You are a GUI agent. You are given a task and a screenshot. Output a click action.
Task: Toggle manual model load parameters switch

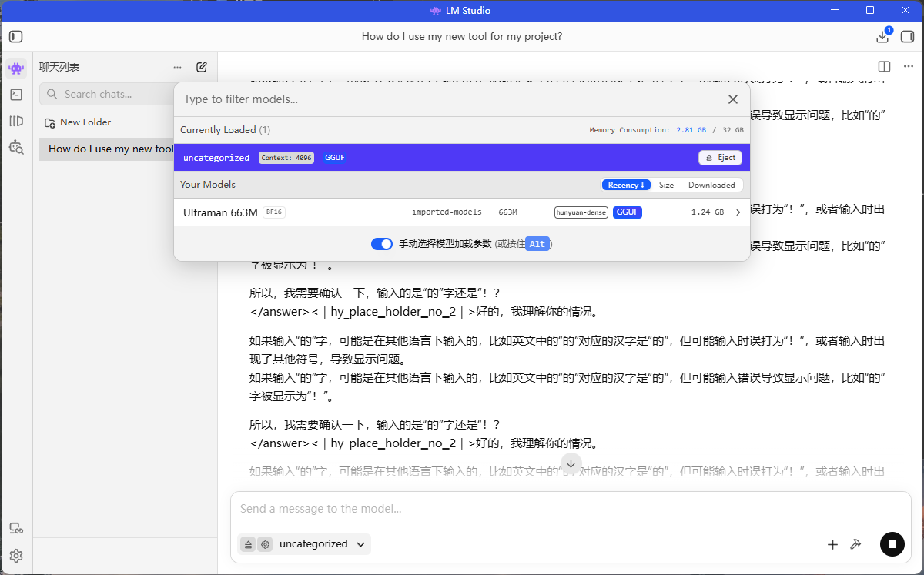coord(382,244)
